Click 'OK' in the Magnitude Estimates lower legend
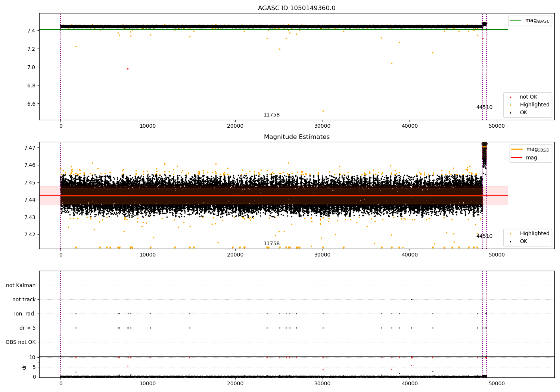 (523, 242)
